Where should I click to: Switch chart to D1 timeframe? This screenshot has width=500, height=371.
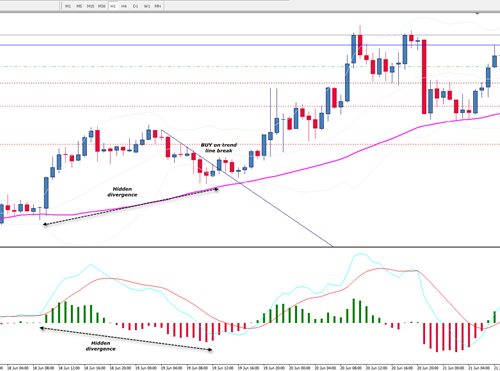(135, 6)
